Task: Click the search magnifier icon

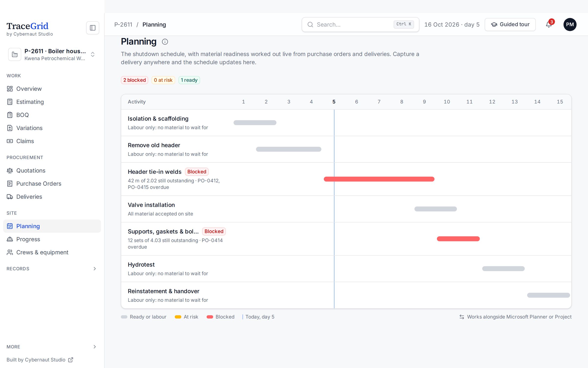Action: pyautogui.click(x=310, y=25)
